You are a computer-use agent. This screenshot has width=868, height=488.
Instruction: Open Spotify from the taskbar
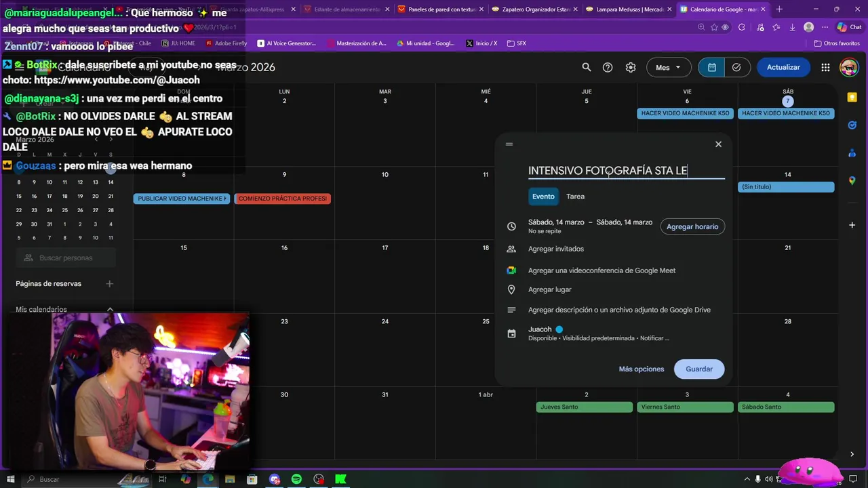[x=296, y=479]
